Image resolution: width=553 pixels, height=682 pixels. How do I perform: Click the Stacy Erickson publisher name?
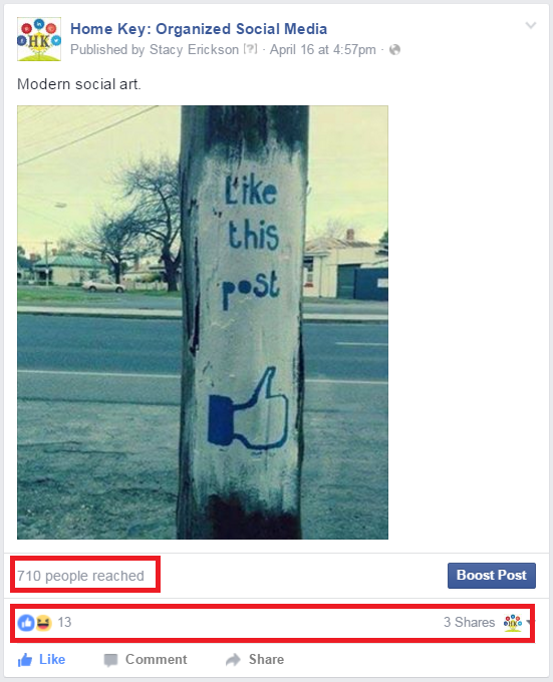[194, 50]
